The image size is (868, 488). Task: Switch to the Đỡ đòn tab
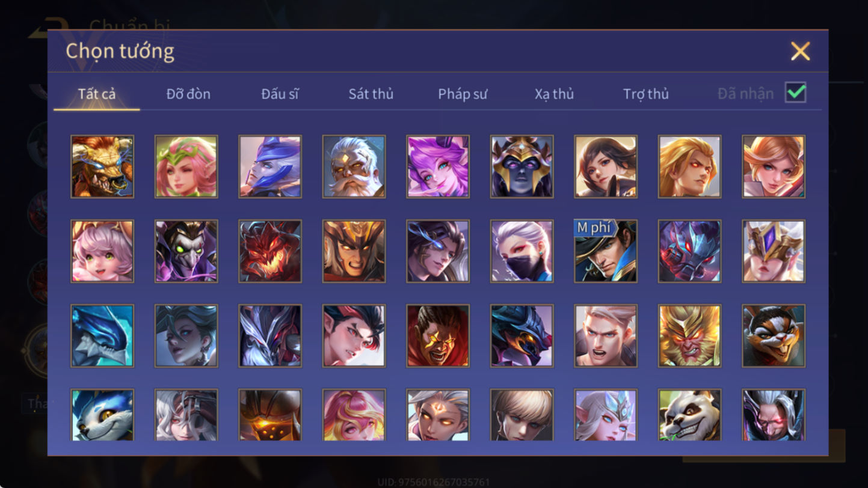click(x=188, y=94)
